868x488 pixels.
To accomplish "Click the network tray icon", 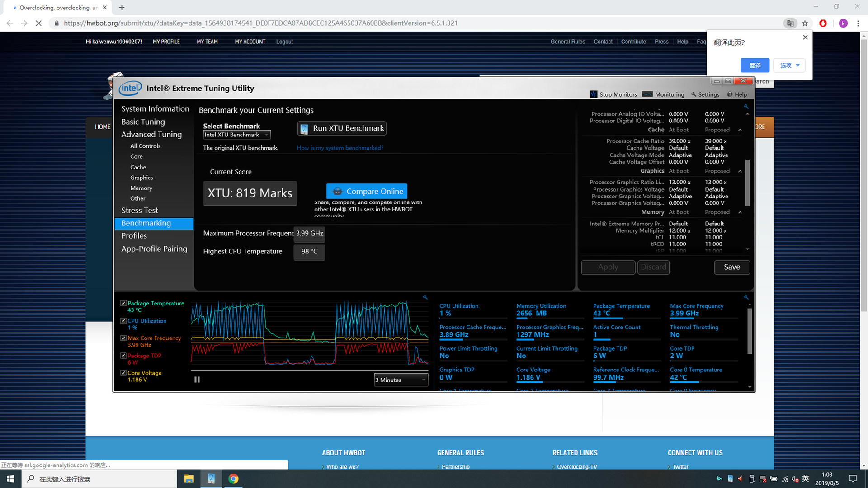I will 785,479.
